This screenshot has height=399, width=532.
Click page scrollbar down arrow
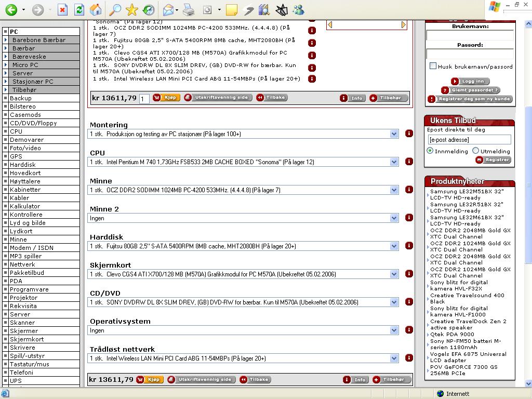(x=528, y=384)
